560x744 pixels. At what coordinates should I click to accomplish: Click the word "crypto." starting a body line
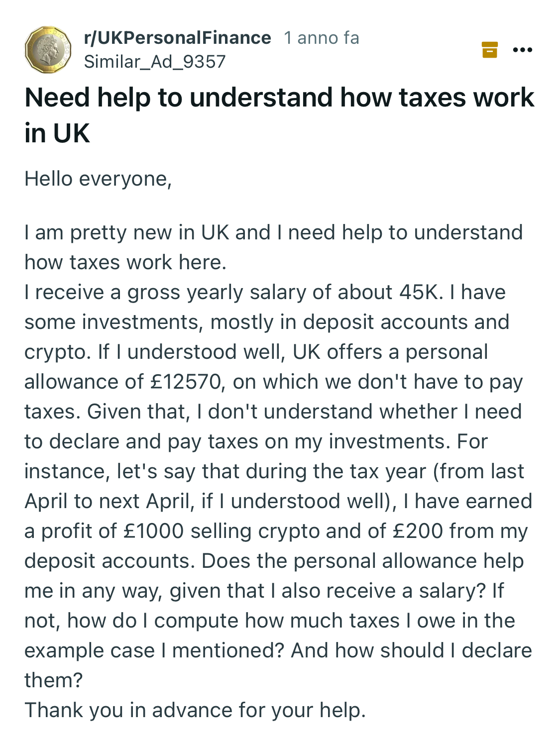pos(57,352)
